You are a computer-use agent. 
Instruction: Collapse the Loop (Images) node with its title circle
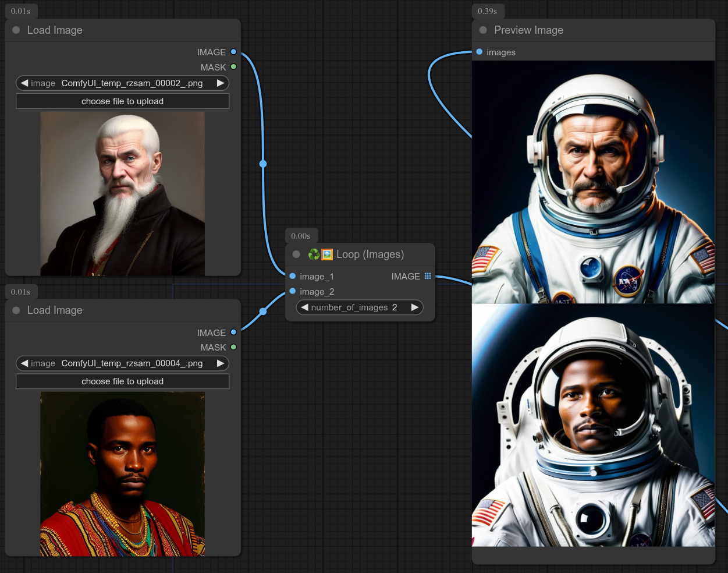pos(296,254)
